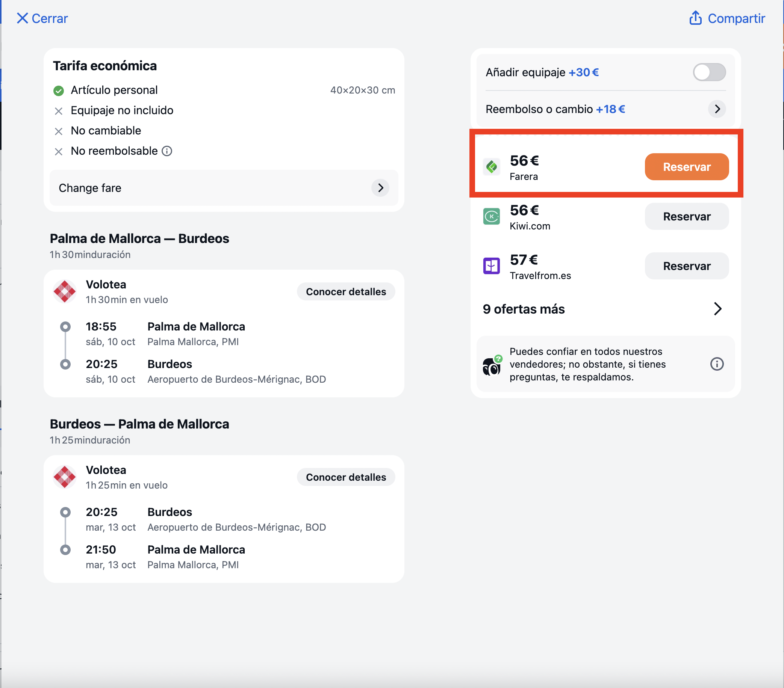Click the Volotea logo on the return flight
Screen dimensions: 784x688
pyautogui.click(x=64, y=477)
